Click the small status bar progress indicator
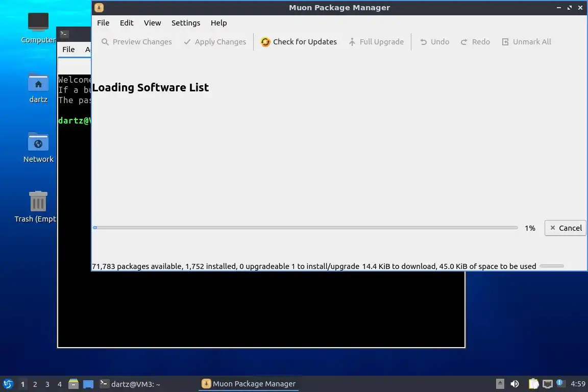 [x=552, y=266]
